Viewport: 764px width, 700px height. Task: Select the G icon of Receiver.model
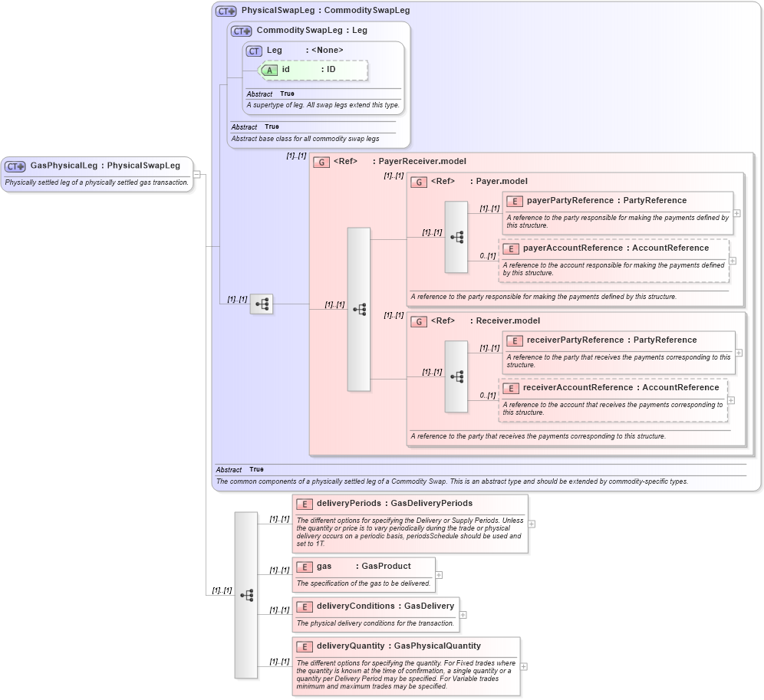(419, 321)
